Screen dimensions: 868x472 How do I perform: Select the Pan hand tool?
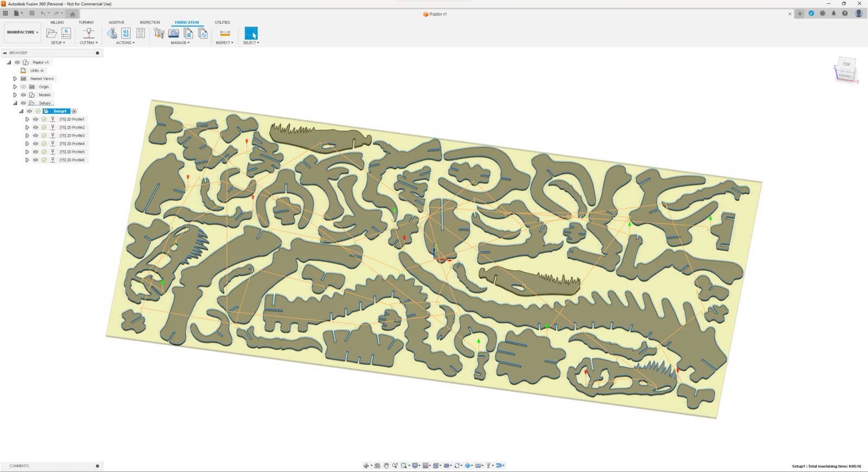coord(387,465)
